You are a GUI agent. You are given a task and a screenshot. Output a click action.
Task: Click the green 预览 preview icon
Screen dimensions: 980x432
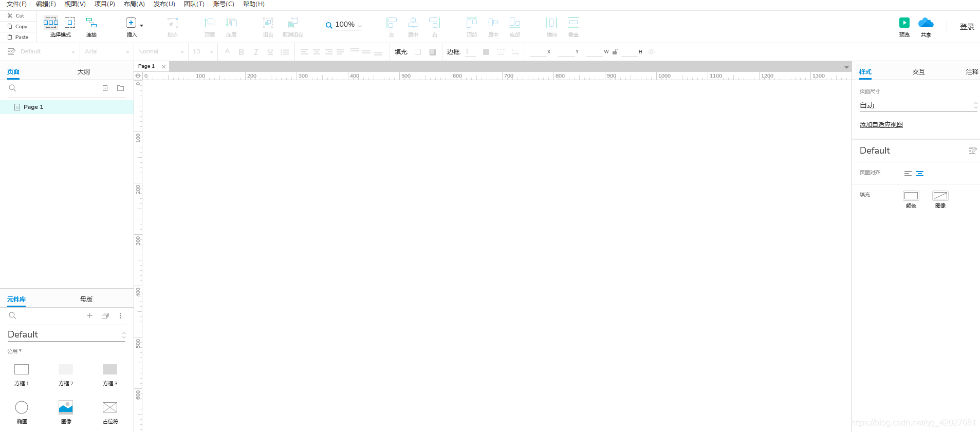[904, 23]
